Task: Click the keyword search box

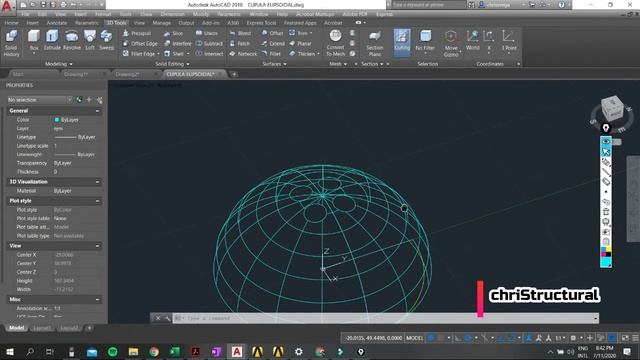Action: pyautogui.click(x=429, y=5)
